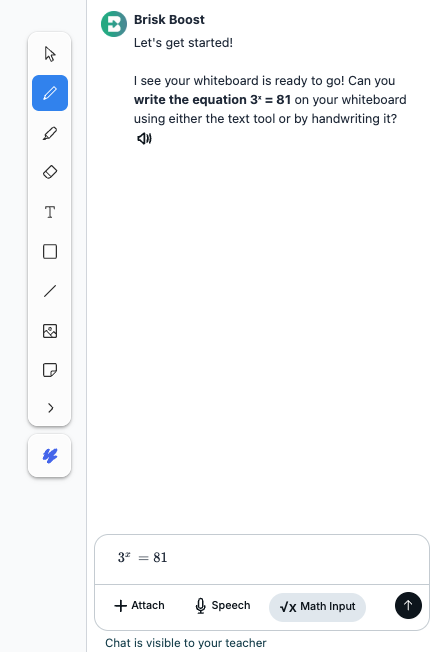Screen dimensions: 434x652
Task: Expand more tools with chevron arrow
Action: 50,408
